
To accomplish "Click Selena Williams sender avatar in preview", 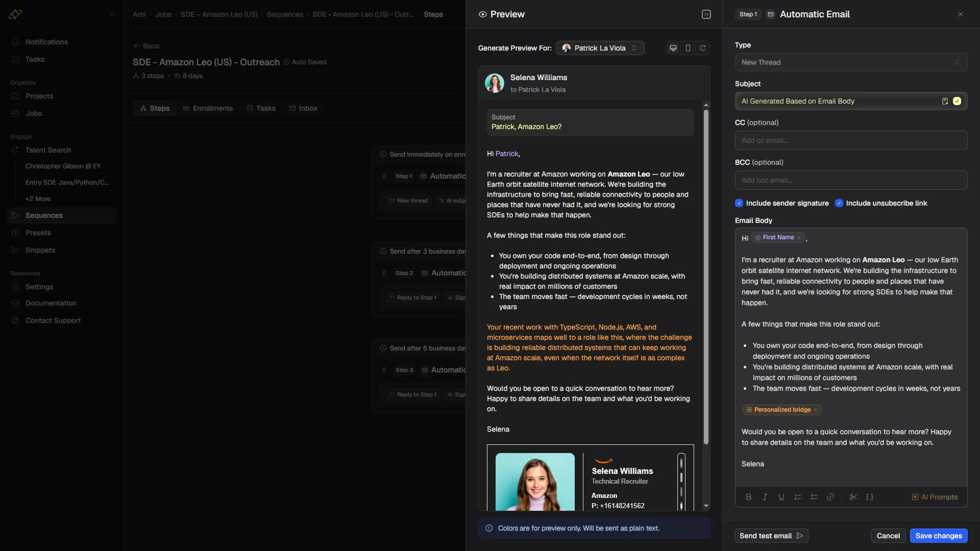I will pos(494,83).
